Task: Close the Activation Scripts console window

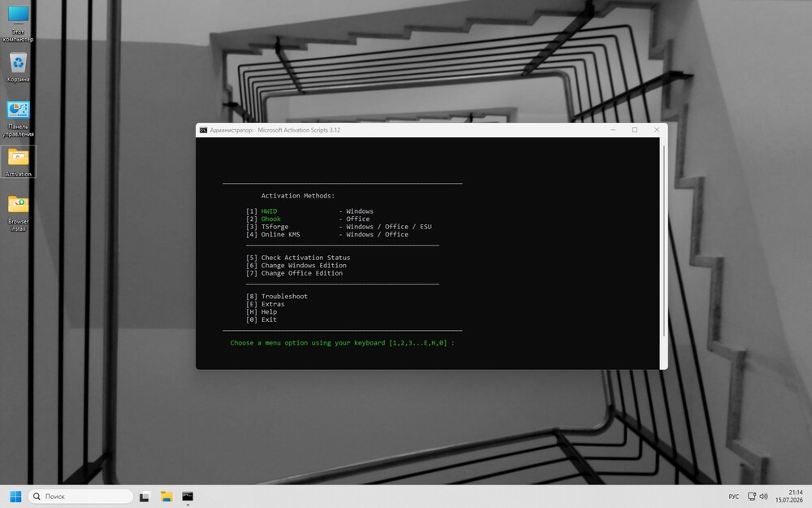Action: [x=657, y=129]
